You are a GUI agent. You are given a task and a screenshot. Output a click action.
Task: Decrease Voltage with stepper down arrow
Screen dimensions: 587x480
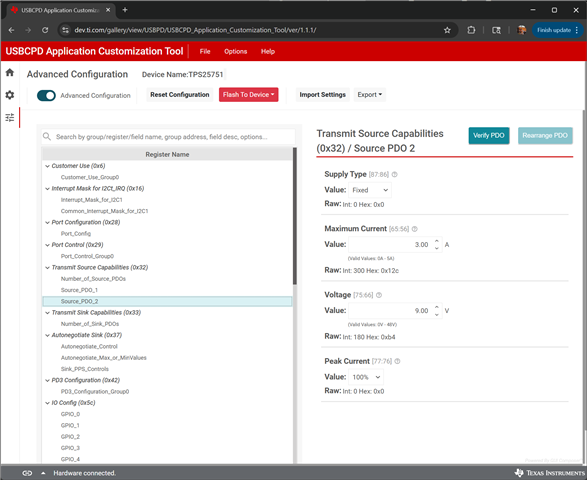437,315
